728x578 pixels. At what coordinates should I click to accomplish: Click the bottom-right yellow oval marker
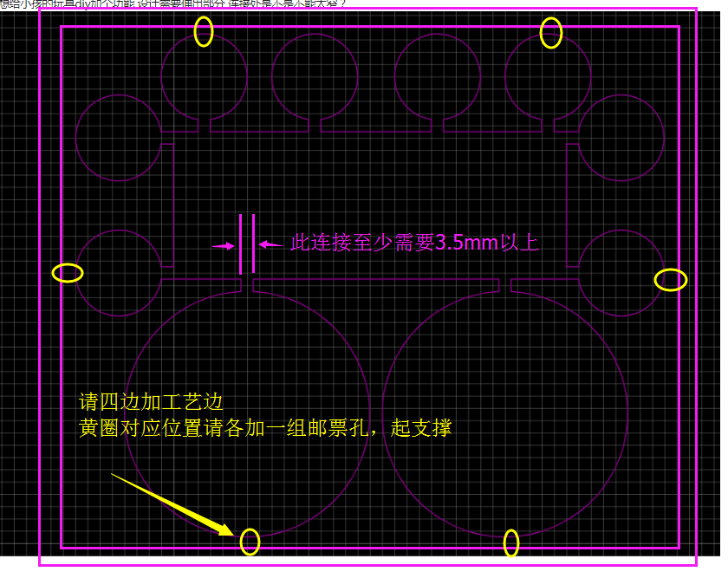pos(511,543)
